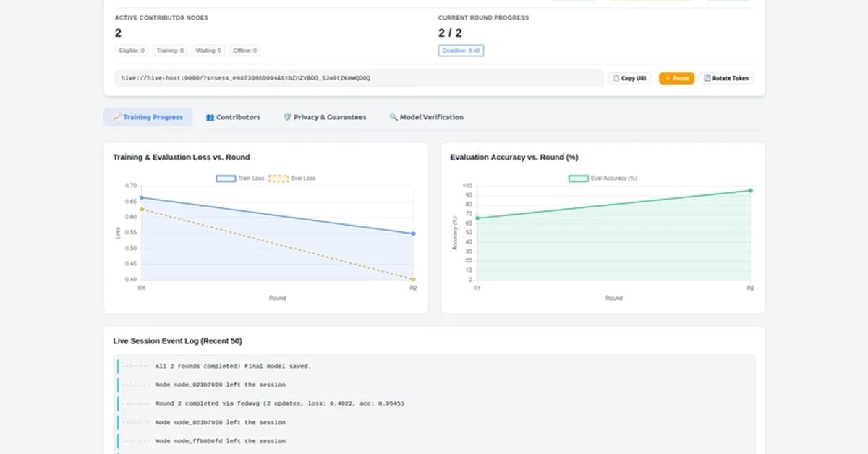
Task: Click the 'Training & Evaluation Loss vs. Round' chart title
Action: pyautogui.click(x=182, y=157)
